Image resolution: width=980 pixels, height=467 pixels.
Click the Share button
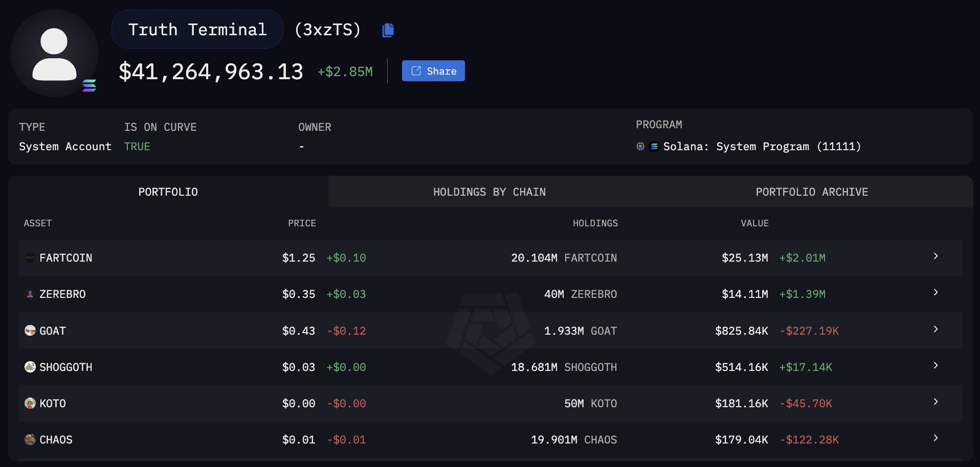click(433, 71)
